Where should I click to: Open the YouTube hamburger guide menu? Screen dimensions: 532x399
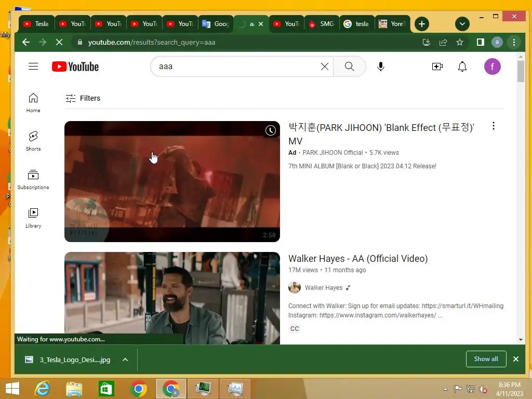coord(33,66)
